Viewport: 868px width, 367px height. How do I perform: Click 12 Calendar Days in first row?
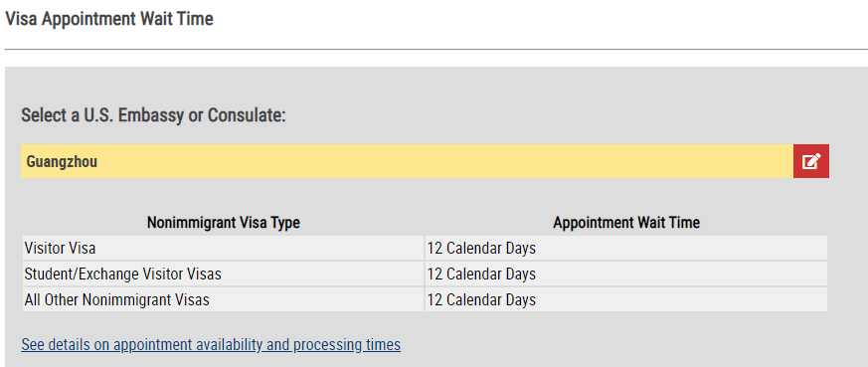[x=481, y=248]
